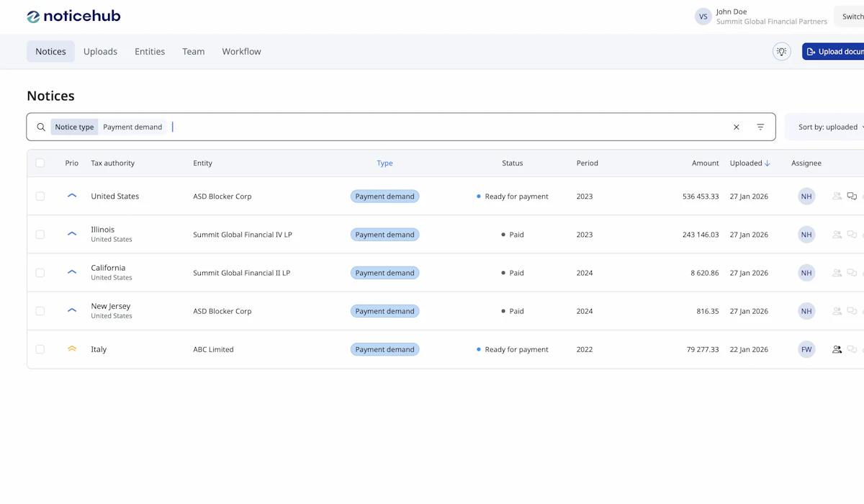Click inside the notices search input field
Image resolution: width=864 pixels, height=504 pixels.
point(446,127)
